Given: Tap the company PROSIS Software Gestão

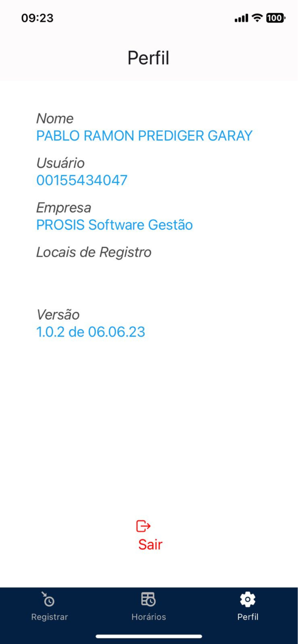Looking at the screenshot, I should 114,225.
